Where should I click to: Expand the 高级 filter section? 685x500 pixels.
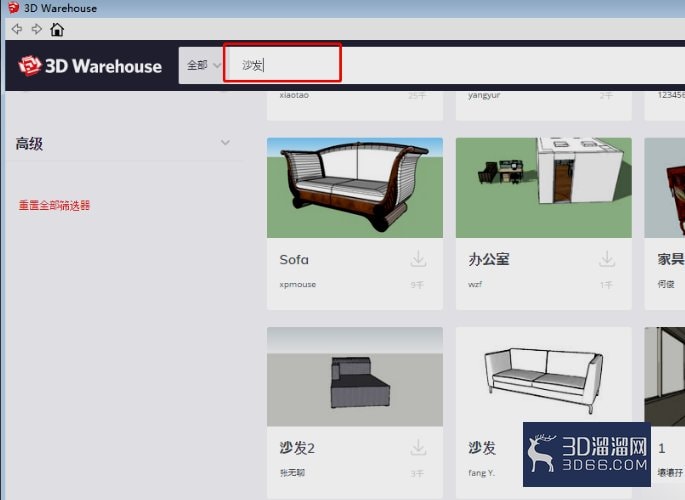[123, 143]
